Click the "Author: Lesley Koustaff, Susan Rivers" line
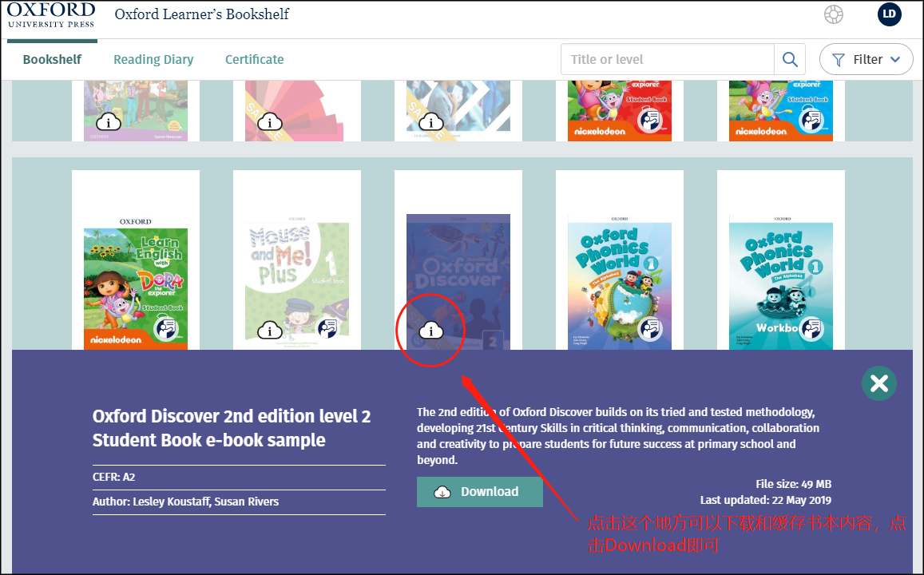 185,502
